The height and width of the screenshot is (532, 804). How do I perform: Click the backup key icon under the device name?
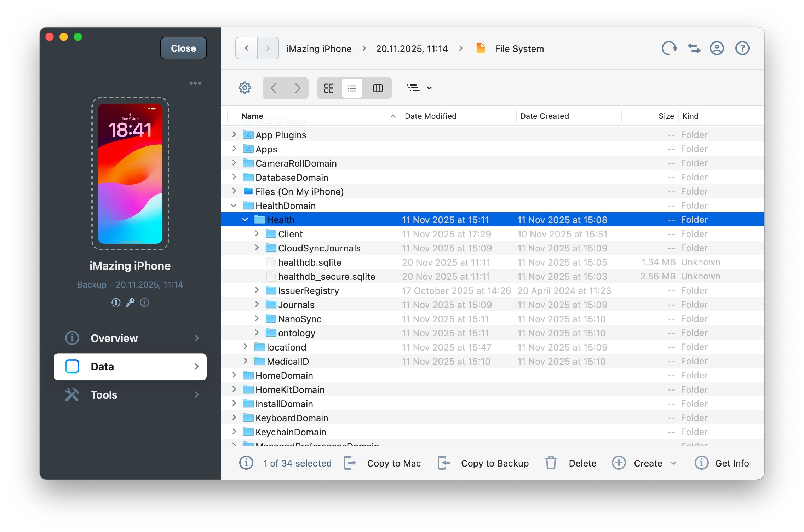point(130,302)
